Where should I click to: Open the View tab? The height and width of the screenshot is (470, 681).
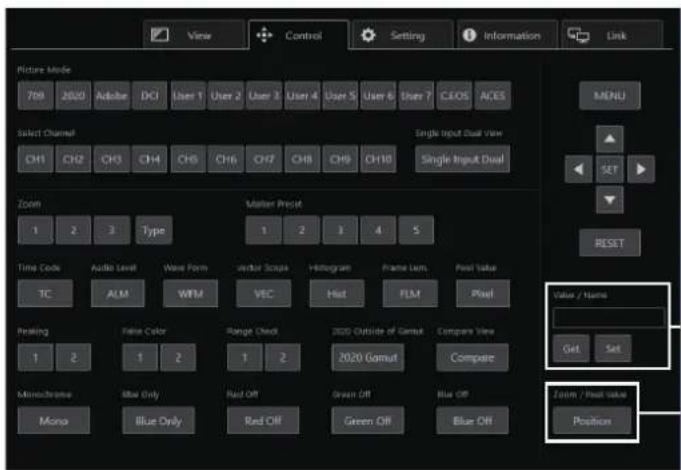[194, 35]
